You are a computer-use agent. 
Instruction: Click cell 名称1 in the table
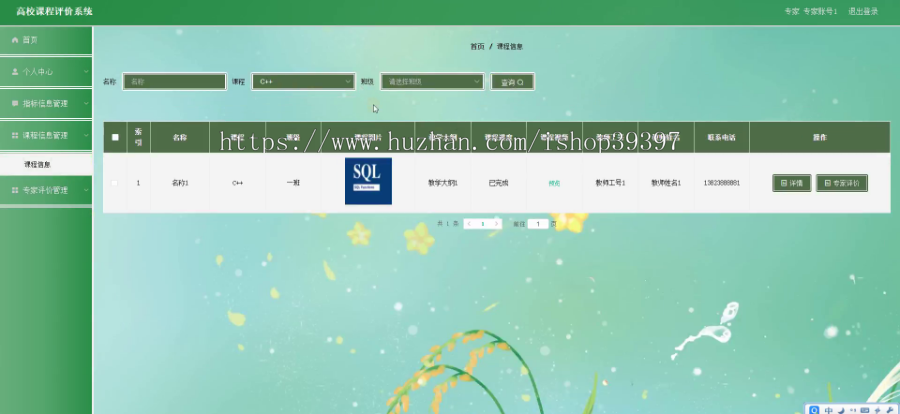(180, 183)
